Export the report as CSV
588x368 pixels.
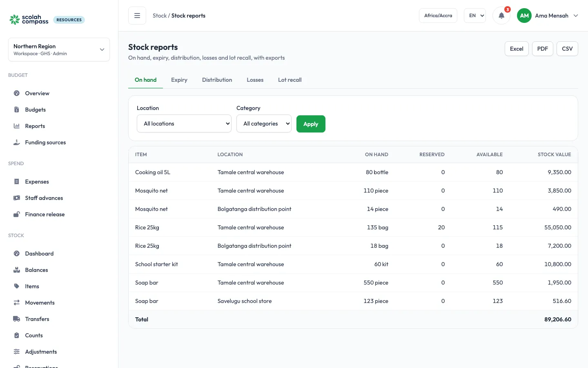(567, 49)
